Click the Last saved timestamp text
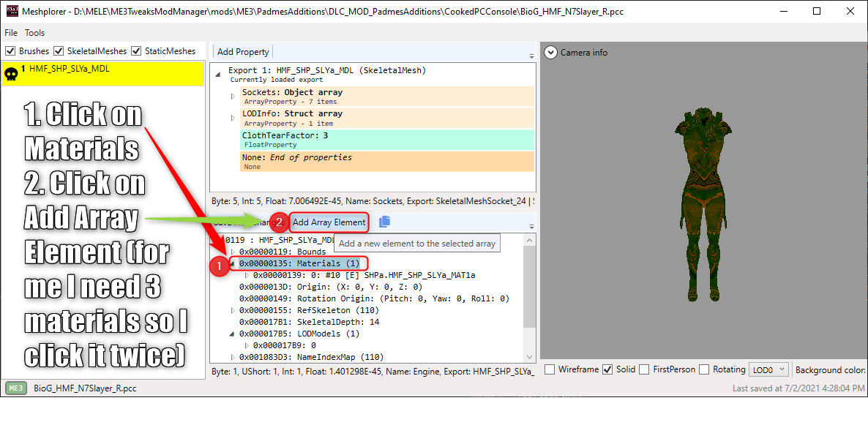The height and width of the screenshot is (425, 868). click(798, 388)
